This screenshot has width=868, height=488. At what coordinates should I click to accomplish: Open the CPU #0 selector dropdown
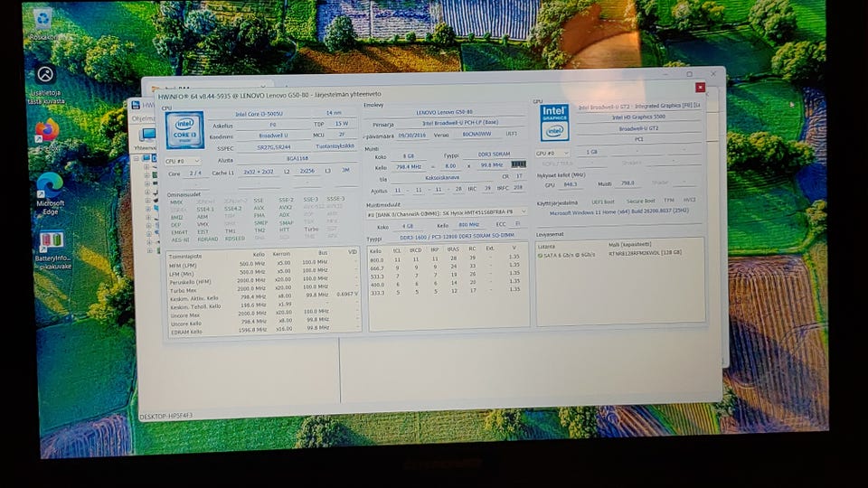click(183, 161)
